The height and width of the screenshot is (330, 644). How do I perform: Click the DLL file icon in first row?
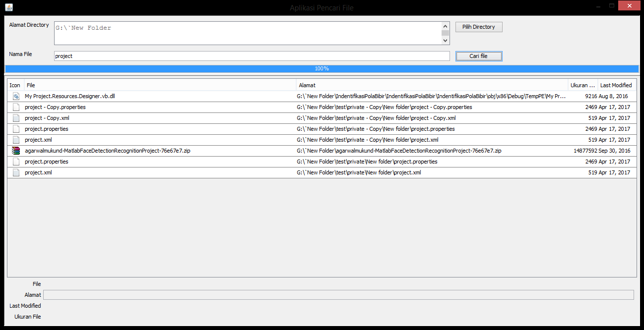pyautogui.click(x=16, y=96)
